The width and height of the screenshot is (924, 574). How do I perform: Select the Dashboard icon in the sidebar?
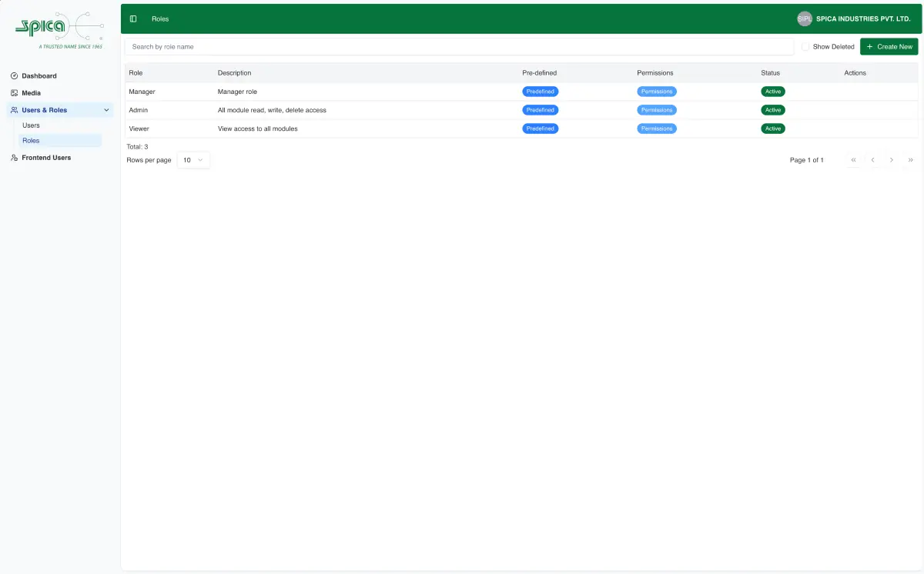(14, 75)
